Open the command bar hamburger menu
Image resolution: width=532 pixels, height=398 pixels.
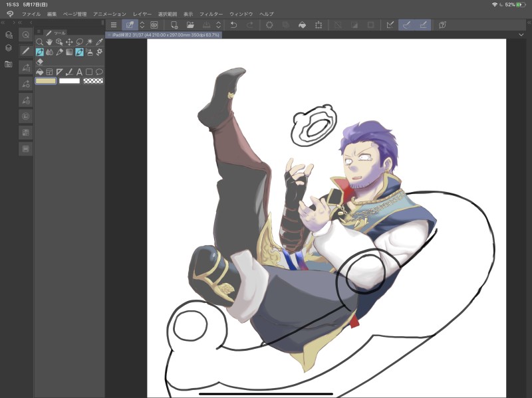tap(114, 25)
